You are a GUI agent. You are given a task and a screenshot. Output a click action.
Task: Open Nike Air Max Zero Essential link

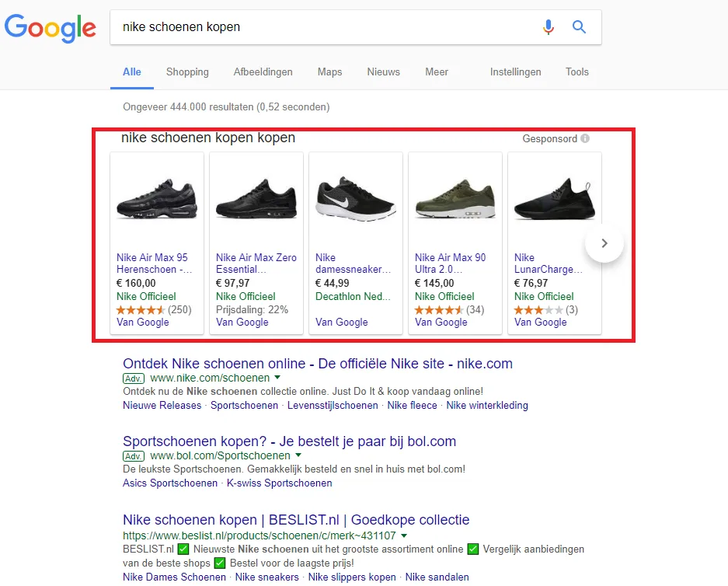coord(256,263)
